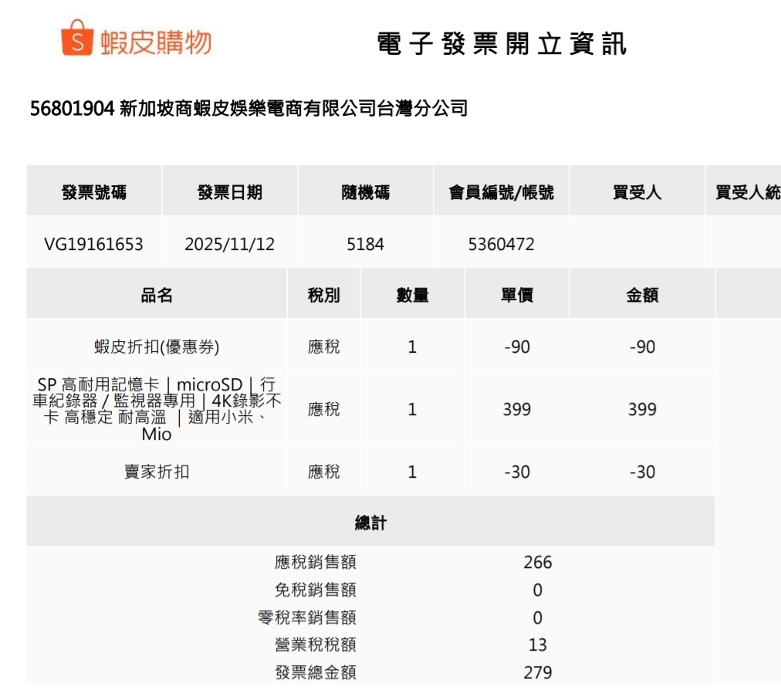Select the 發票總金額 value 279
The width and height of the screenshot is (781, 700).
point(538,672)
